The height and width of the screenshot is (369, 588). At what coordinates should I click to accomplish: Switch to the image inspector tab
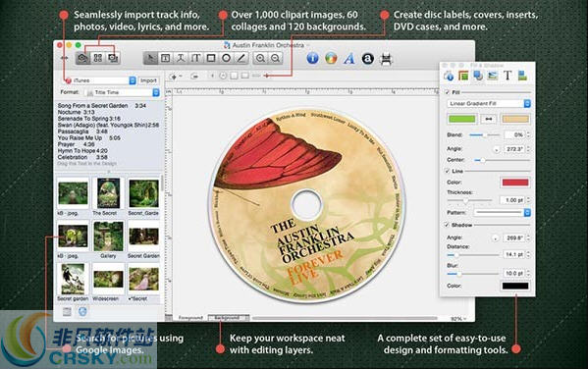point(493,76)
